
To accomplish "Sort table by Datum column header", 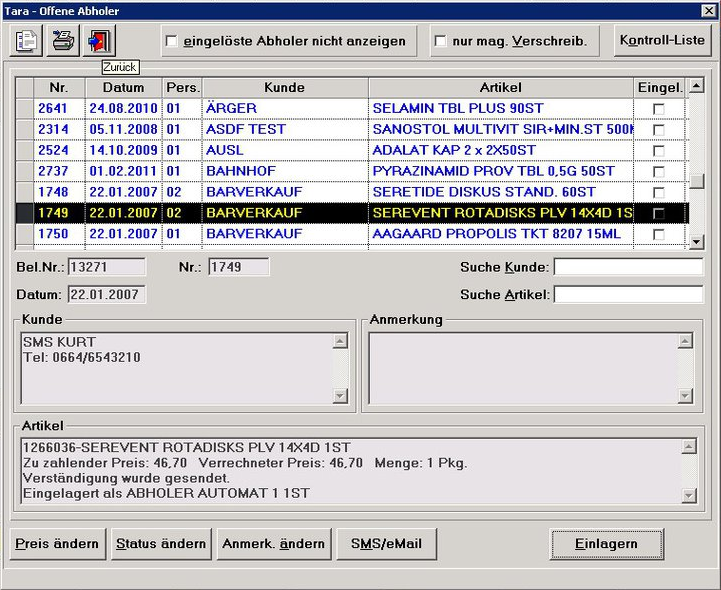I will click(122, 87).
